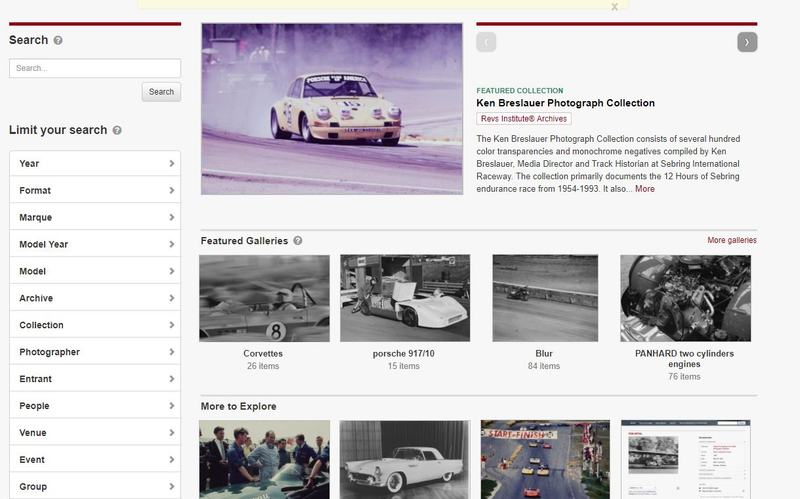The height and width of the screenshot is (499, 800).
Task: Expand the Entrant facet
Action: [x=95, y=379]
